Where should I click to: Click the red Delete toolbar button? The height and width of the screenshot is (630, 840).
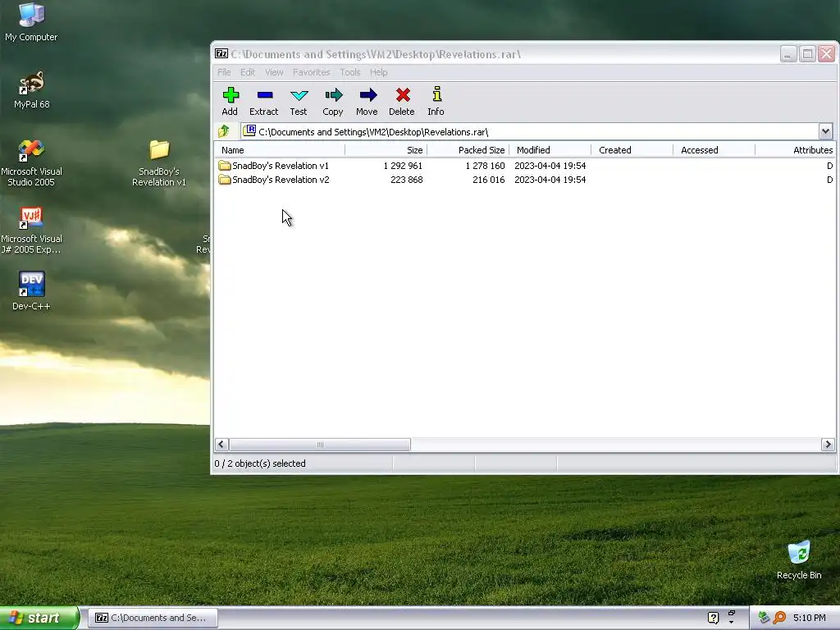pyautogui.click(x=402, y=101)
